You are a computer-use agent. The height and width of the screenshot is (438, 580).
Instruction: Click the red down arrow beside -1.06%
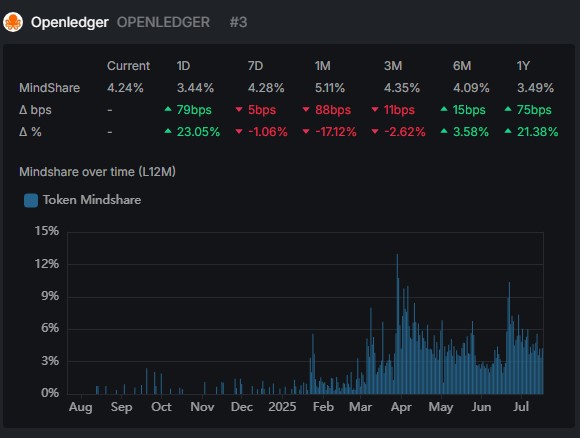click(x=239, y=131)
